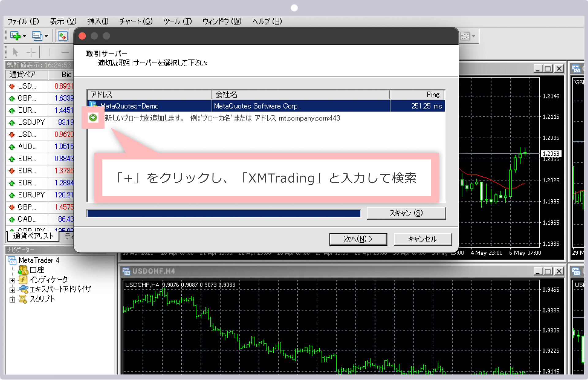Open the New Chart dropdown arrow
The image size is (588, 380).
[x=24, y=36]
